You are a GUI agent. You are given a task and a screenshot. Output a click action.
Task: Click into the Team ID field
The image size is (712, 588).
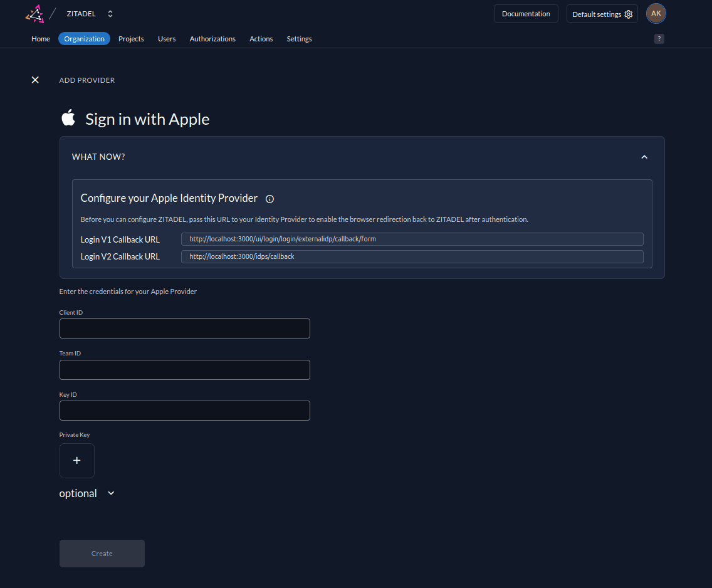(184, 370)
